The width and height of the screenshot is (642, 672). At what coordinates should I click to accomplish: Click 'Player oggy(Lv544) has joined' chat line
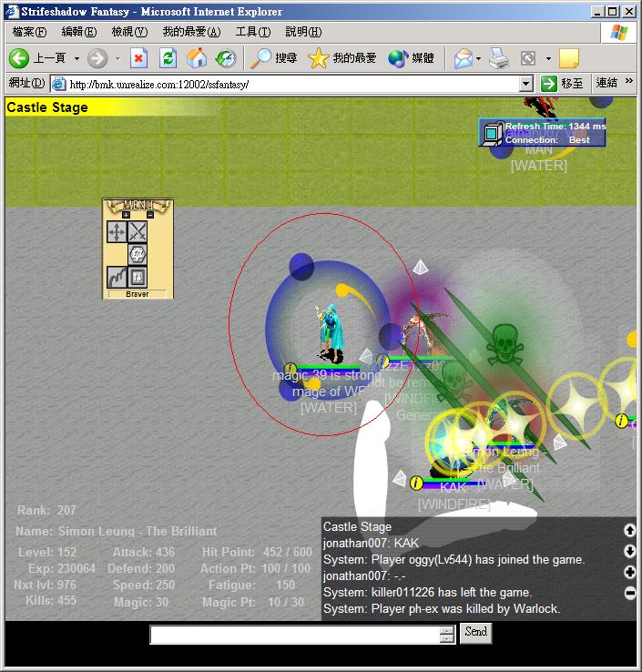pyautogui.click(x=453, y=560)
